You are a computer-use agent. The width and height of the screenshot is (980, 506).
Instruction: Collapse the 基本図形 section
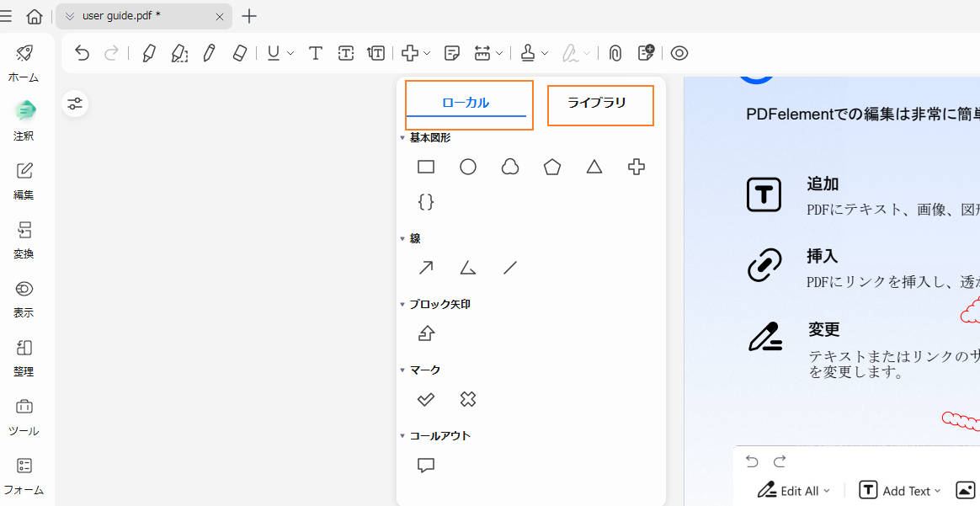(x=403, y=138)
